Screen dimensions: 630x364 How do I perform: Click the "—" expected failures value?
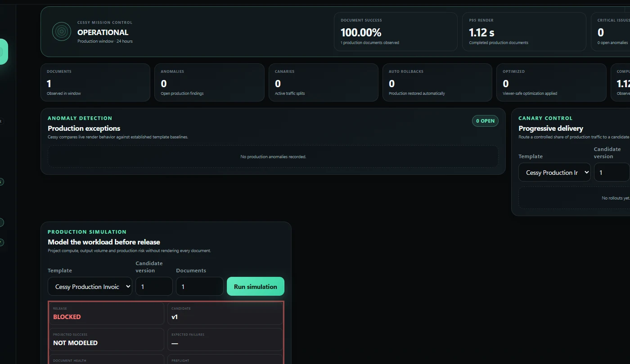175,343
